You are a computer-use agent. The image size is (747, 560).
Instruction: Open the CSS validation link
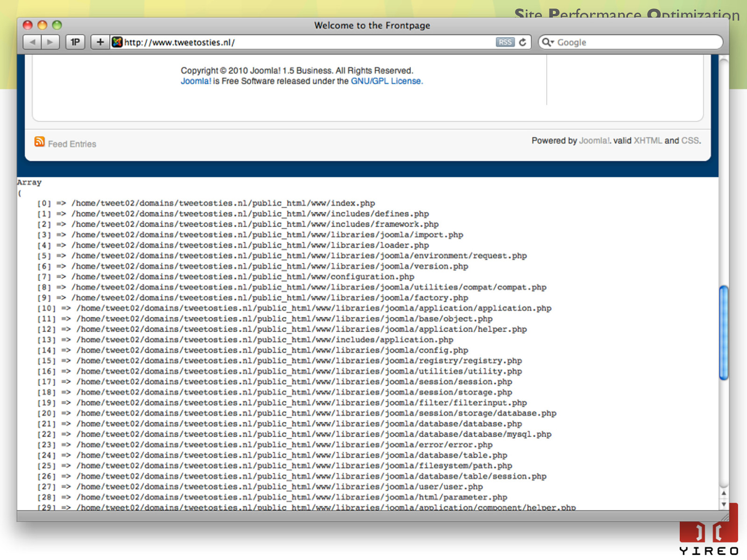tap(691, 140)
